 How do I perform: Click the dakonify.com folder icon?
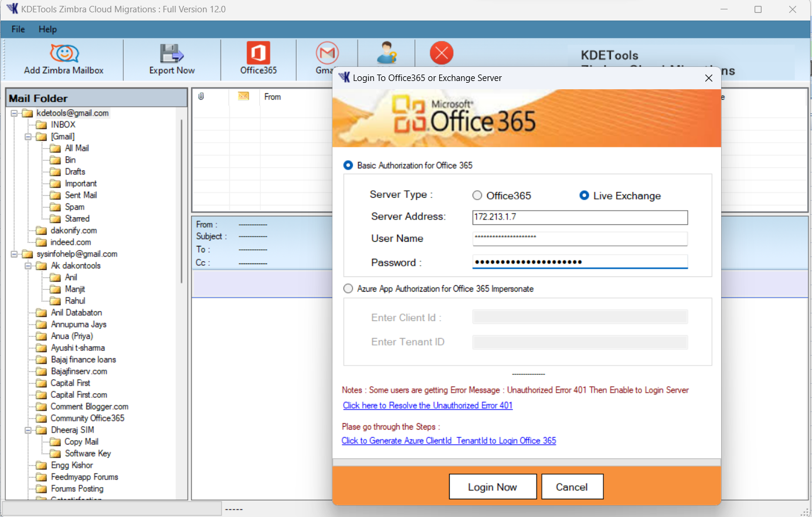[42, 231]
